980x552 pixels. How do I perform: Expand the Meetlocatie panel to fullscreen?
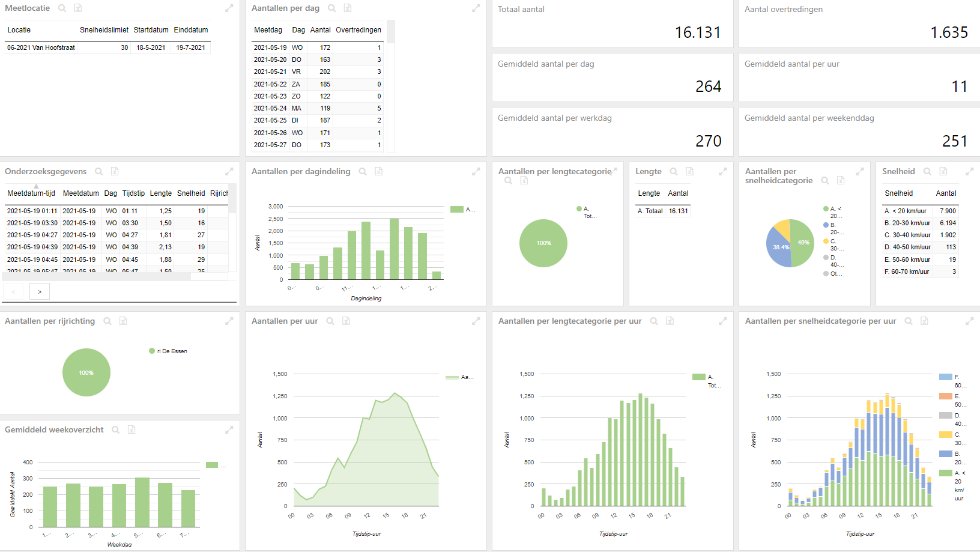[229, 8]
